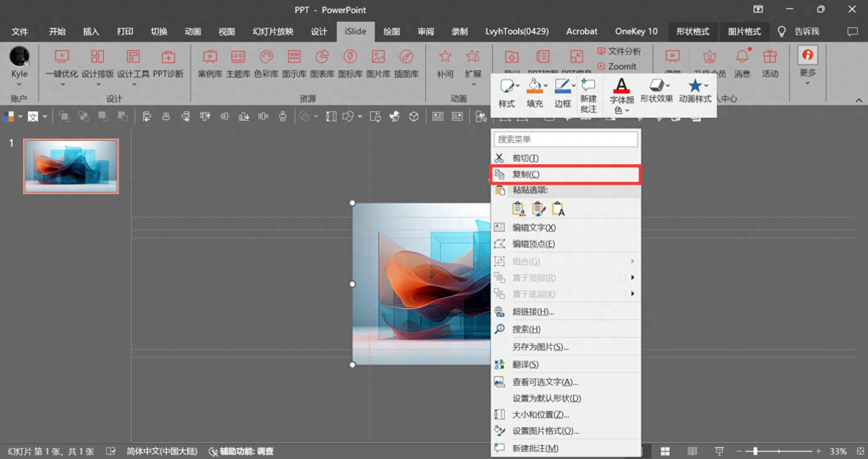Open the Tell Me lightbulb search
The height and width of the screenshot is (459, 868).
pos(782,31)
